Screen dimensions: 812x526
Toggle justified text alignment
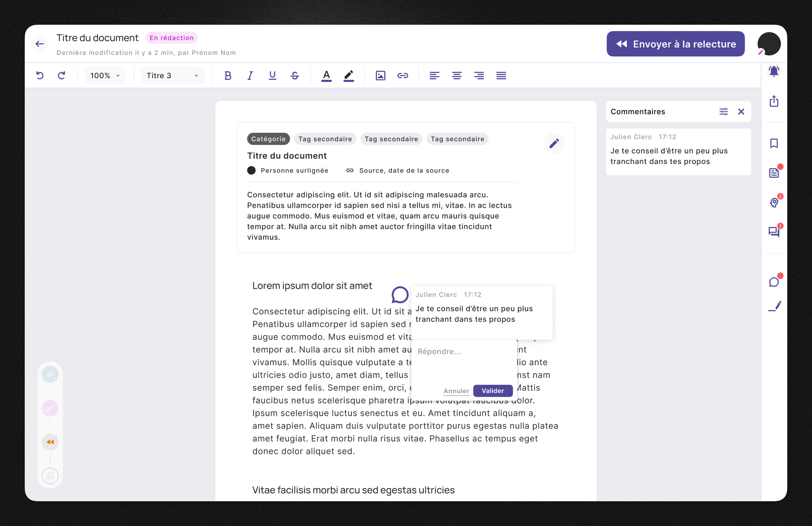click(x=501, y=75)
